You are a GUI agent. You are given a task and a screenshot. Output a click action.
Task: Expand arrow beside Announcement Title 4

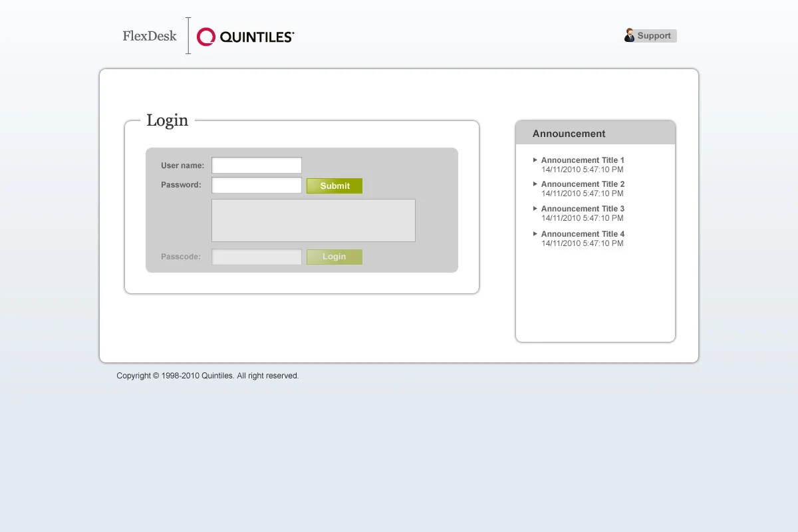535,233
